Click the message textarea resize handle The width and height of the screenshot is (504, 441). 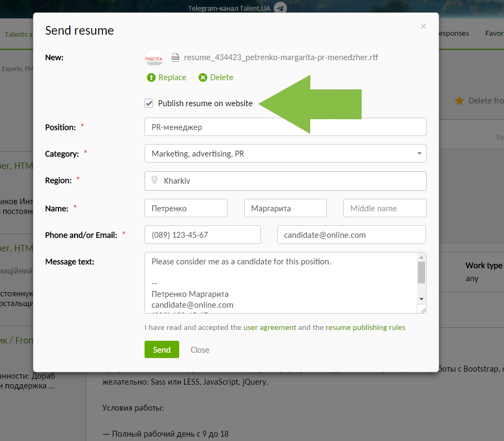click(x=423, y=310)
